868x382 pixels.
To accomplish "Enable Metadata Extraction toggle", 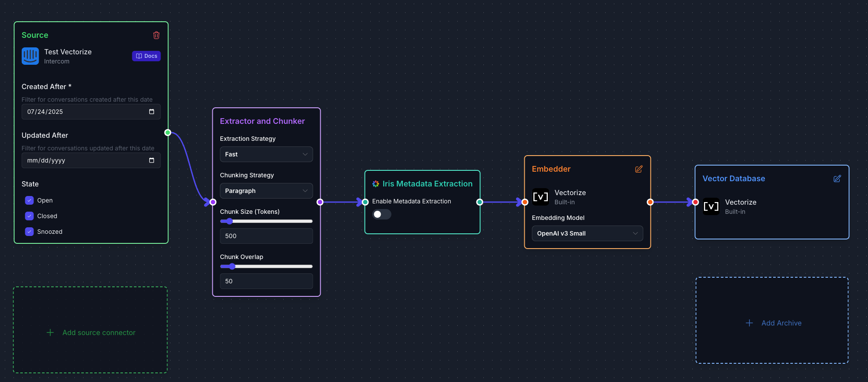I will 382,214.
